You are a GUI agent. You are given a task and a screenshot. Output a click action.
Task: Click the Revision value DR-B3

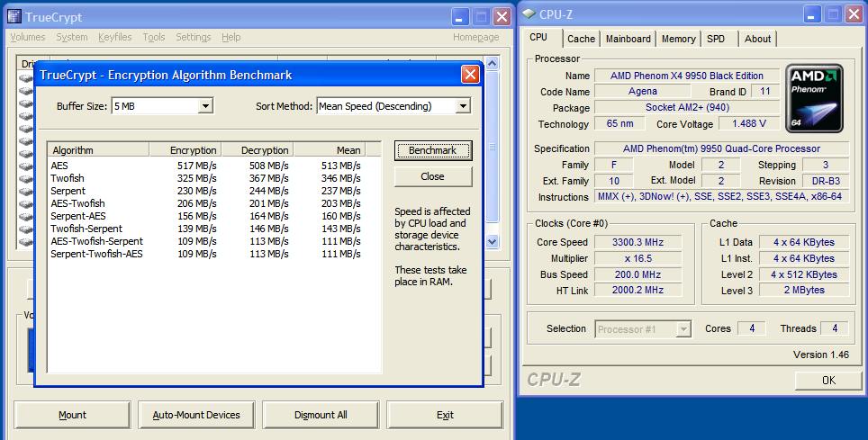826,181
